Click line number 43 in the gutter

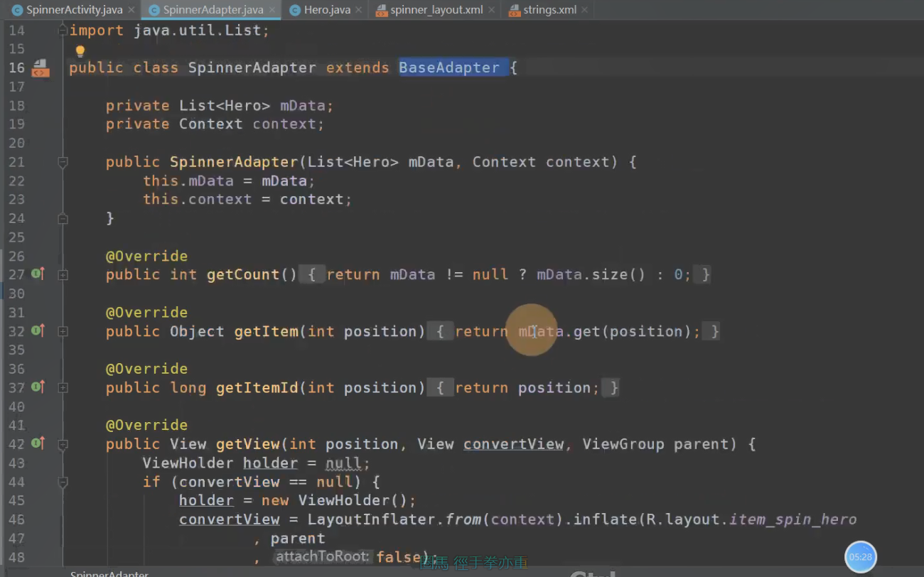click(16, 463)
